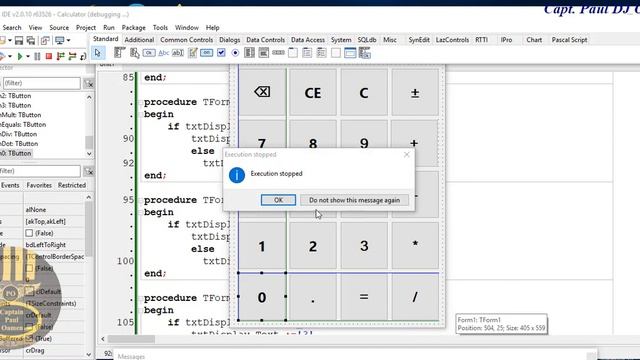Click the Save All icon
The image size is (640, 360).
pyautogui.click(x=31, y=40)
